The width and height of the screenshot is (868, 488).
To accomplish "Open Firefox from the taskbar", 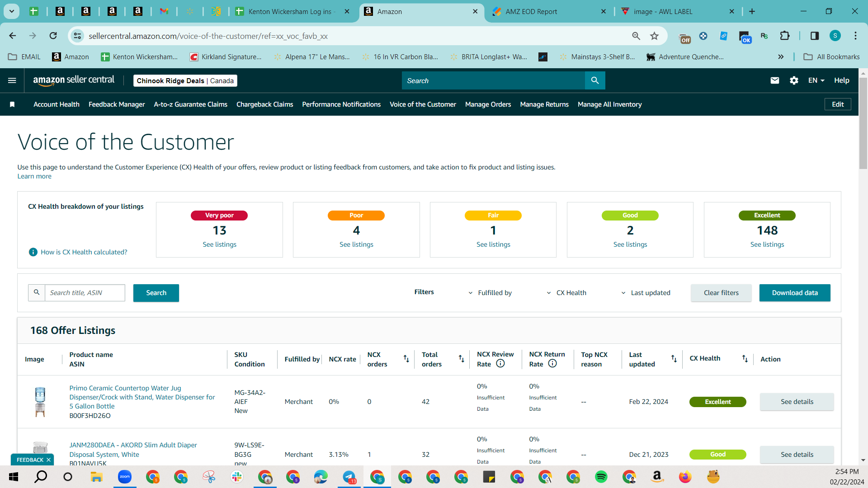I will click(685, 477).
